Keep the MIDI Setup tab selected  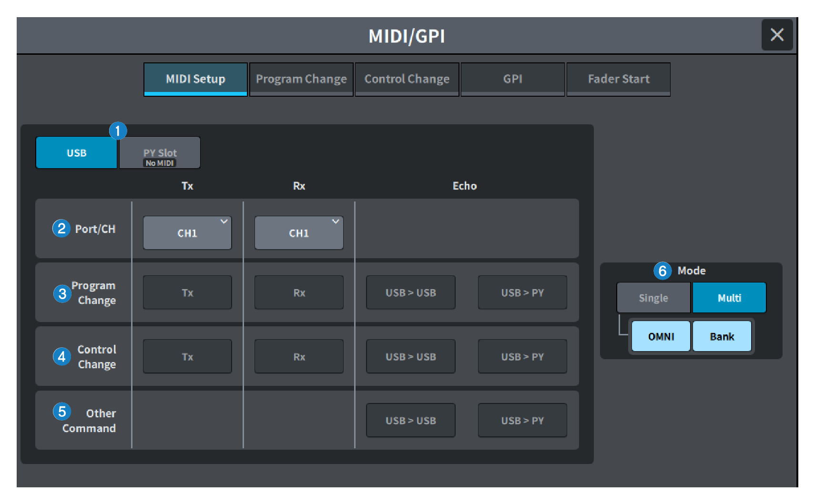(x=195, y=79)
